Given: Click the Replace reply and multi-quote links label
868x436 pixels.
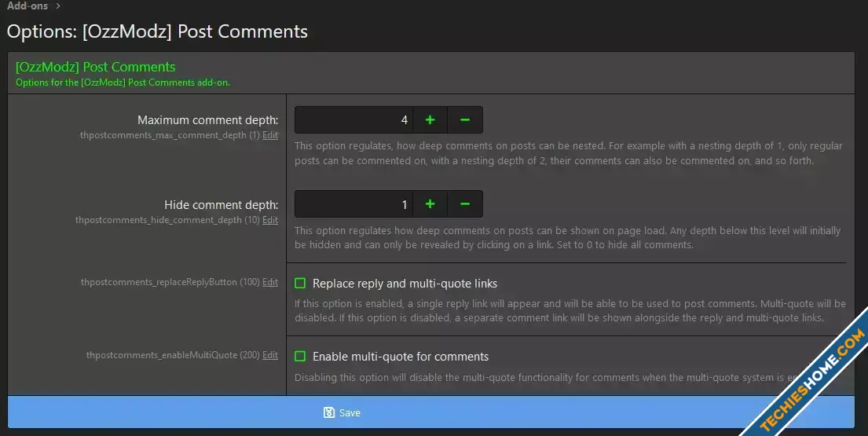Looking at the screenshot, I should 405,284.
